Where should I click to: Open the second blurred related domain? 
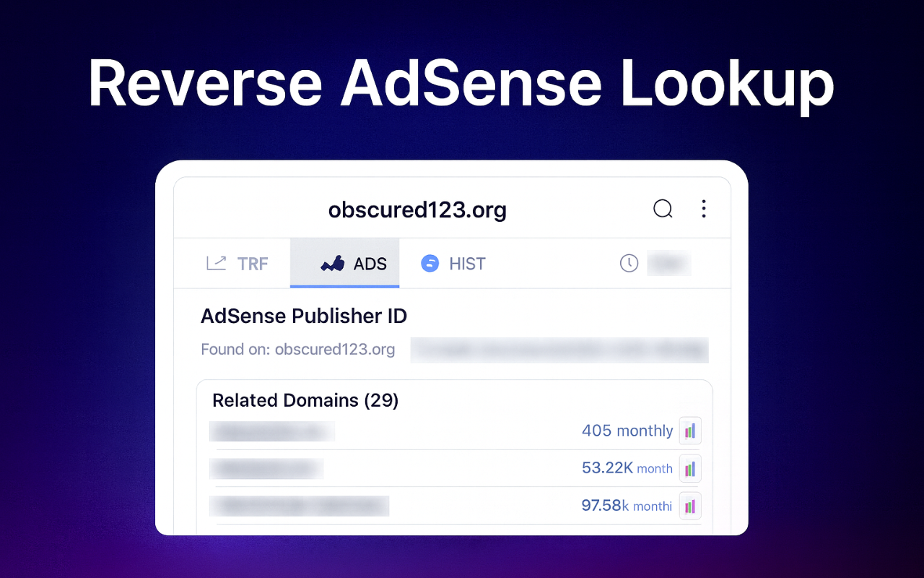coord(266,469)
